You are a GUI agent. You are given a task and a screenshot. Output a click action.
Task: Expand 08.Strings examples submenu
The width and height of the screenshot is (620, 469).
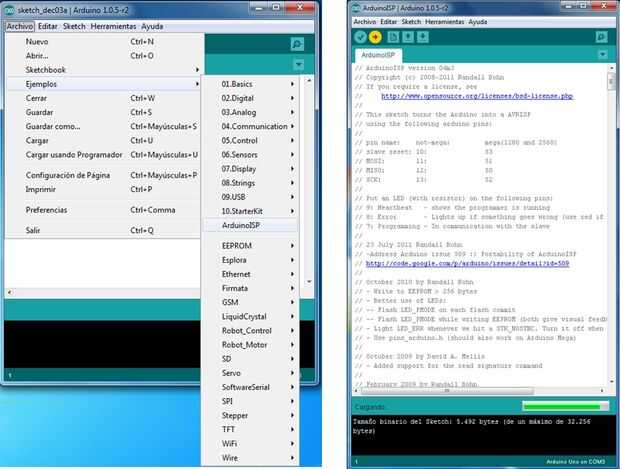point(250,183)
